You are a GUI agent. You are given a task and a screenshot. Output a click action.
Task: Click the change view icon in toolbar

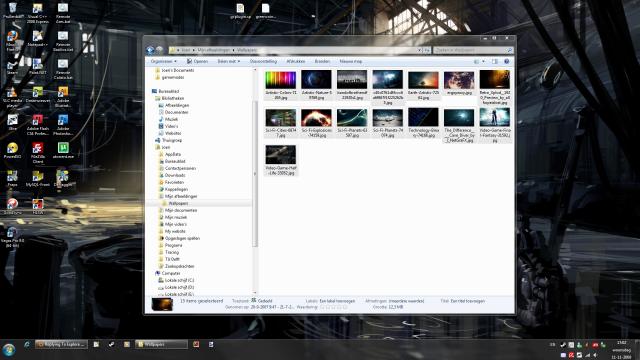click(x=476, y=61)
